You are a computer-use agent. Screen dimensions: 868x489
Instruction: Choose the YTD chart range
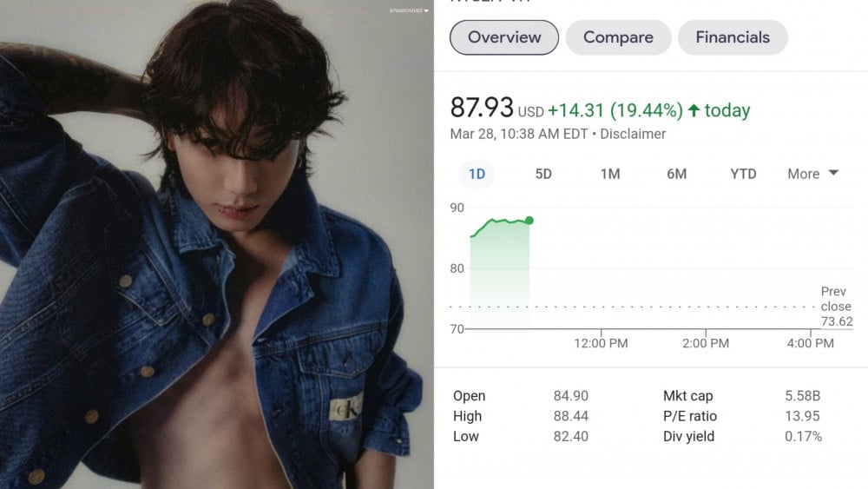(743, 174)
